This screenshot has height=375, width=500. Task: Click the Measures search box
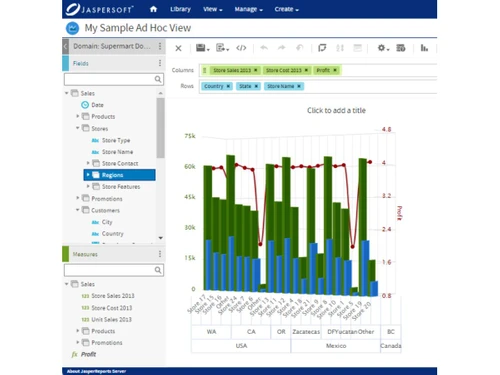pos(114,270)
